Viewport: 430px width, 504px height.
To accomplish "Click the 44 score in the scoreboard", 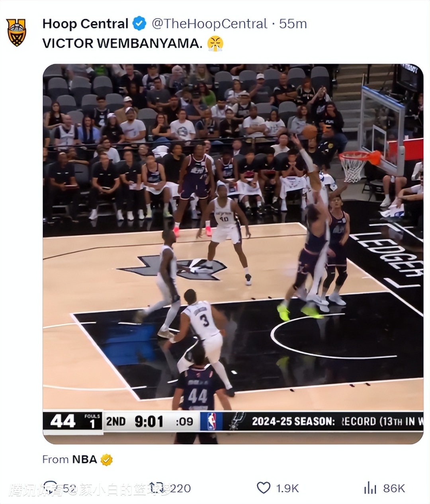I will click(63, 421).
